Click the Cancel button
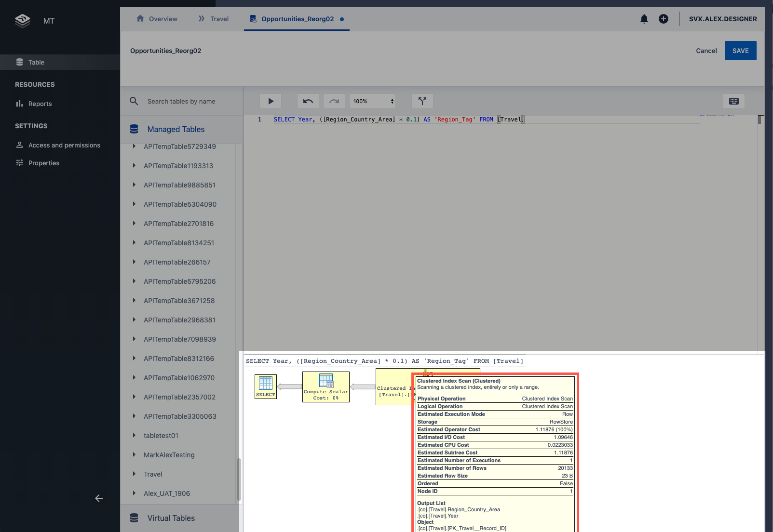Screen dimensions: 773x532 point(706,51)
